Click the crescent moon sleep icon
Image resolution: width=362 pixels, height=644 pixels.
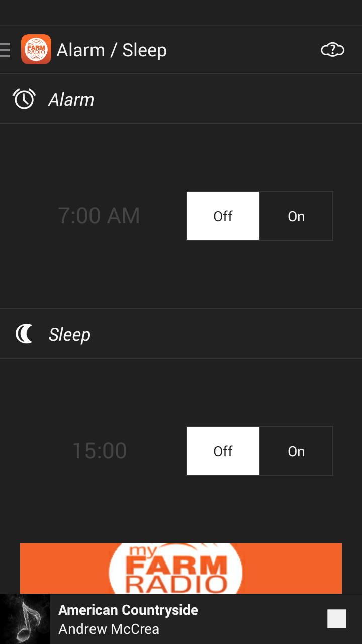pos(24,334)
